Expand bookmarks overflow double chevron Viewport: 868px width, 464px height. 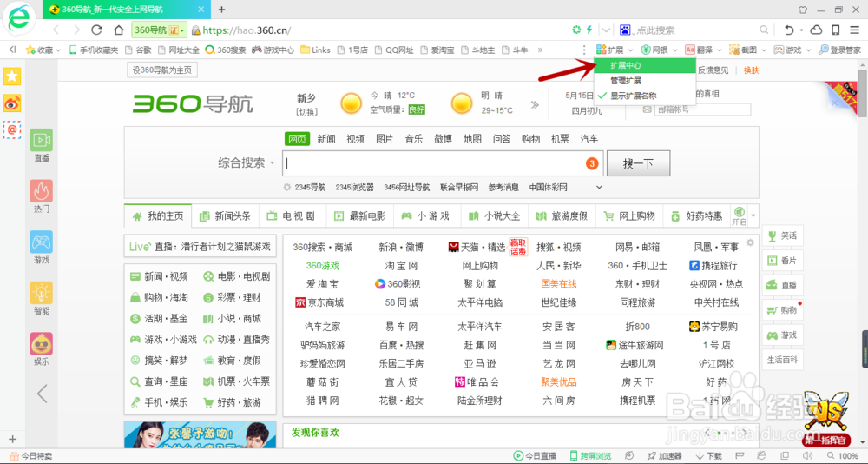click(x=540, y=50)
